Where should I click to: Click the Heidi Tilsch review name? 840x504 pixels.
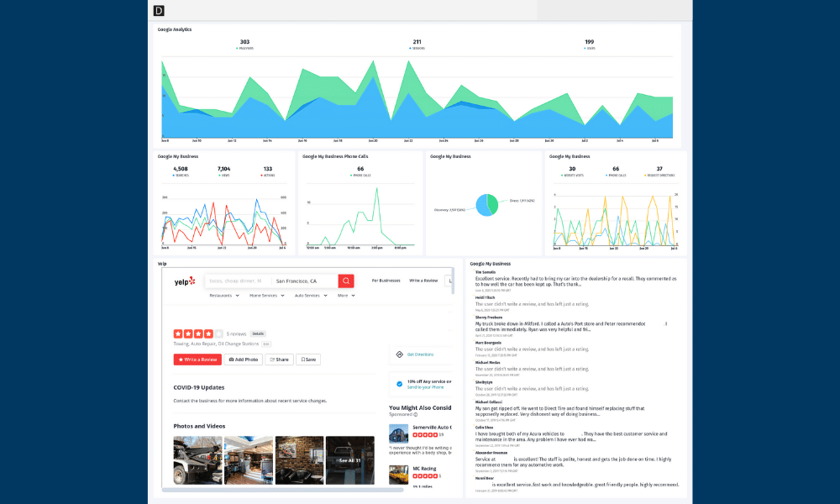485,298
